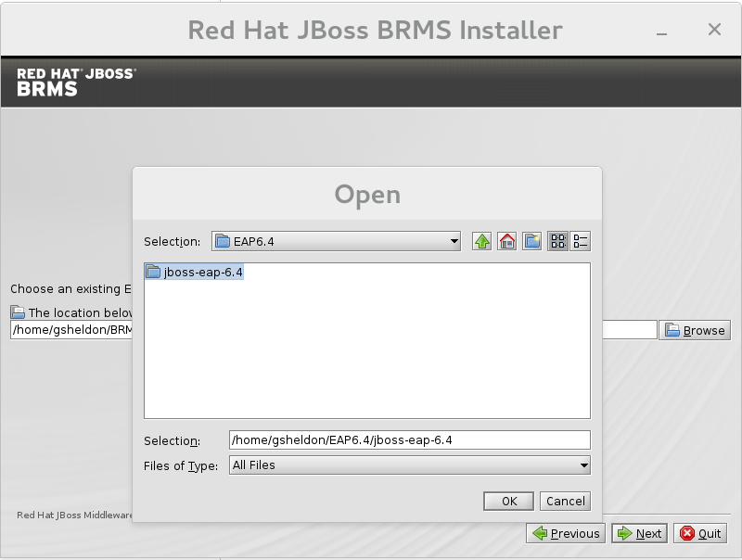Open the EAP6.4 location dropdown

(x=336, y=241)
